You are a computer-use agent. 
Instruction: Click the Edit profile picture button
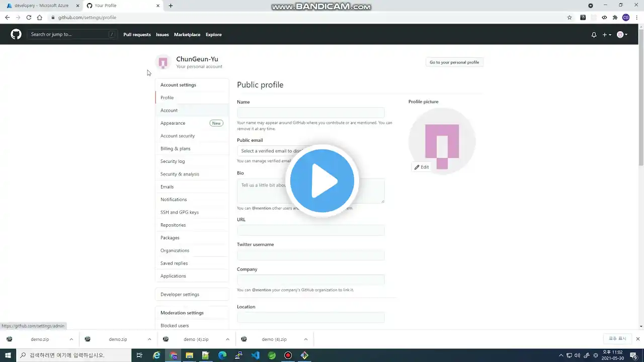click(x=422, y=167)
